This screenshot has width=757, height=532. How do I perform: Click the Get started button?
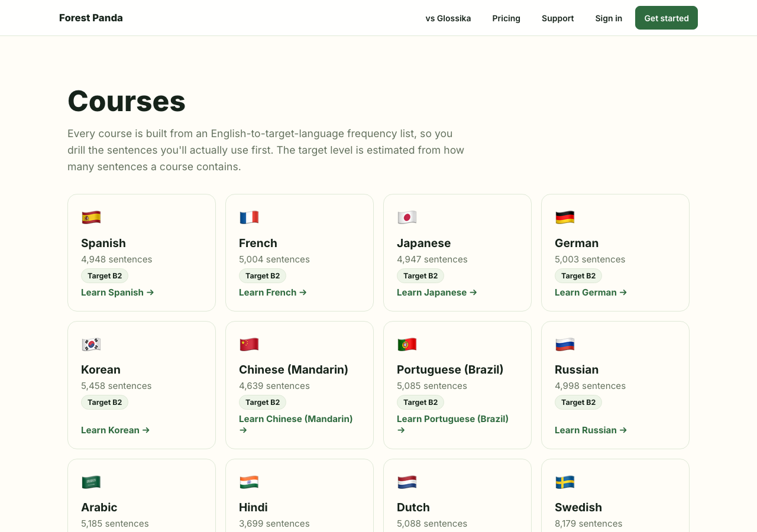[667, 18]
